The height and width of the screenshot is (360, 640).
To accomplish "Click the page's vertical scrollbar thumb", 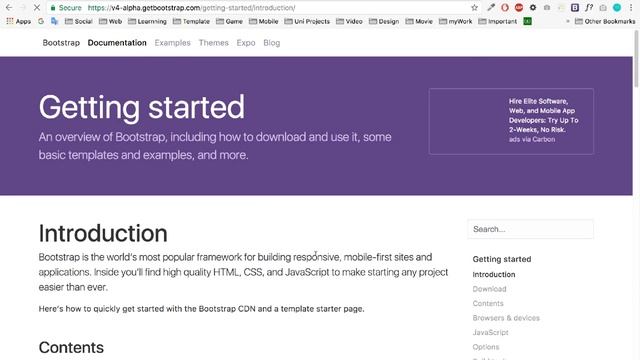I will (x=636, y=59).
